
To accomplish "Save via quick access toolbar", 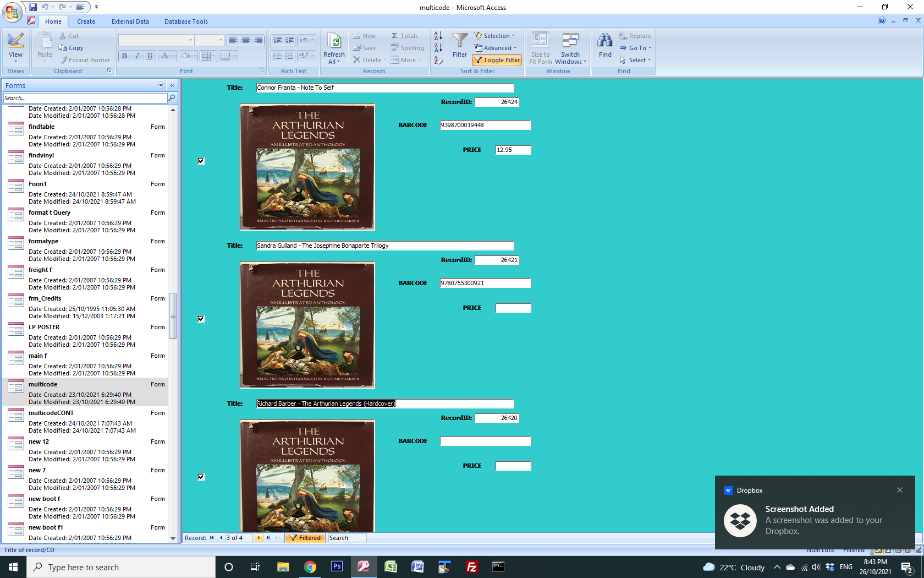I will click(33, 7).
